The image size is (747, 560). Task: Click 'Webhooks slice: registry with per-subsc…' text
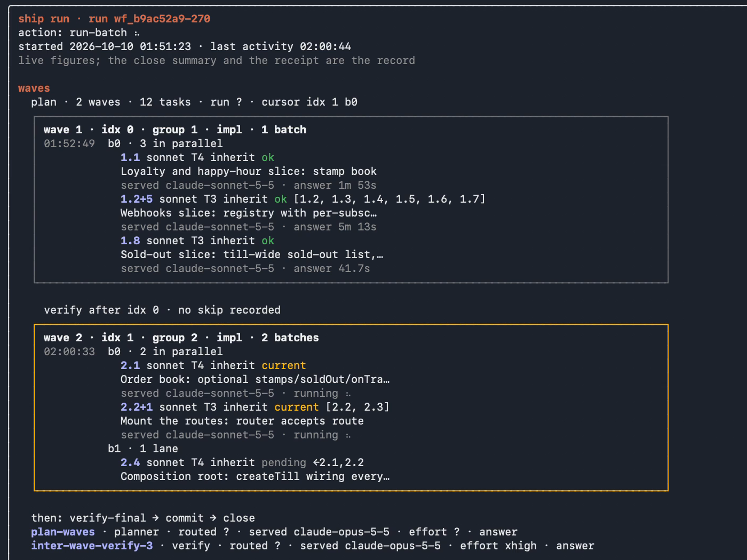click(249, 213)
